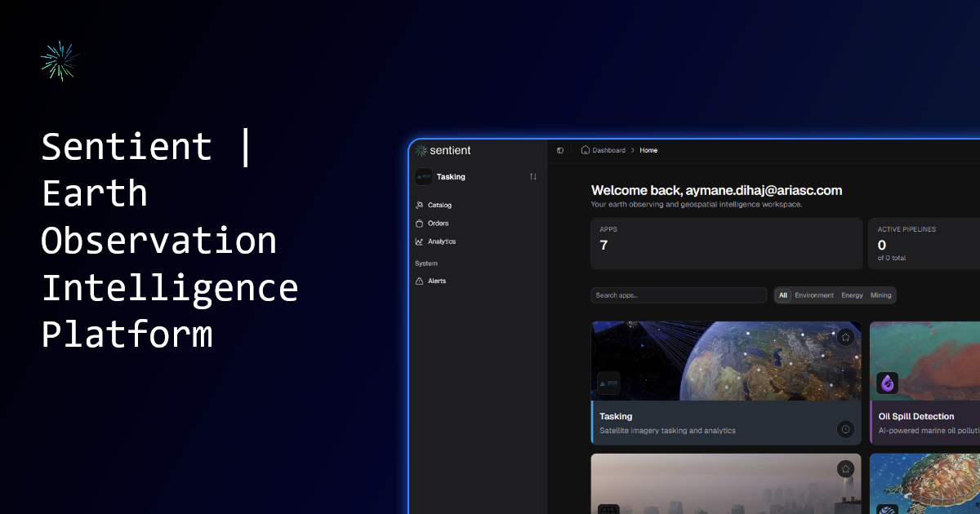Click the globe badge on the city card

608,509
